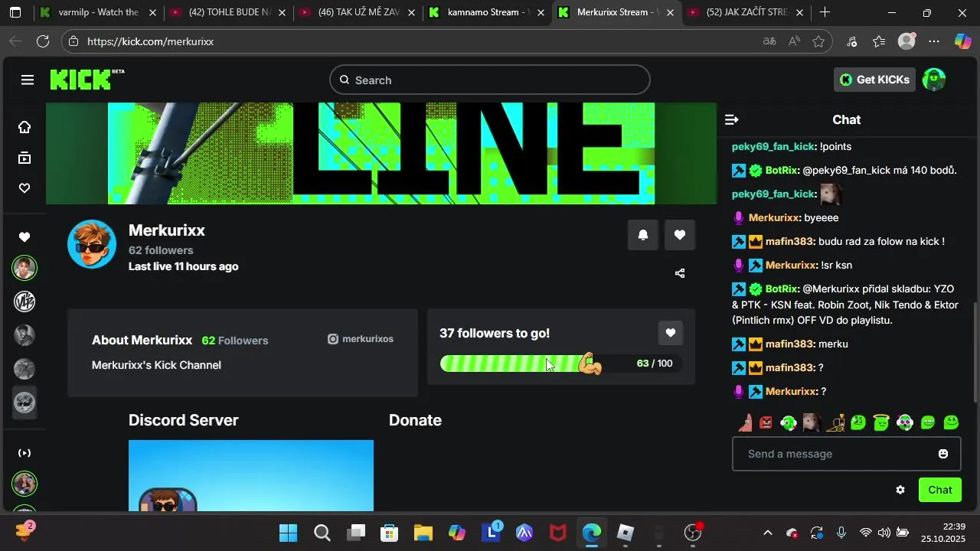
Task: Open a new browser tab
Action: 825,12
